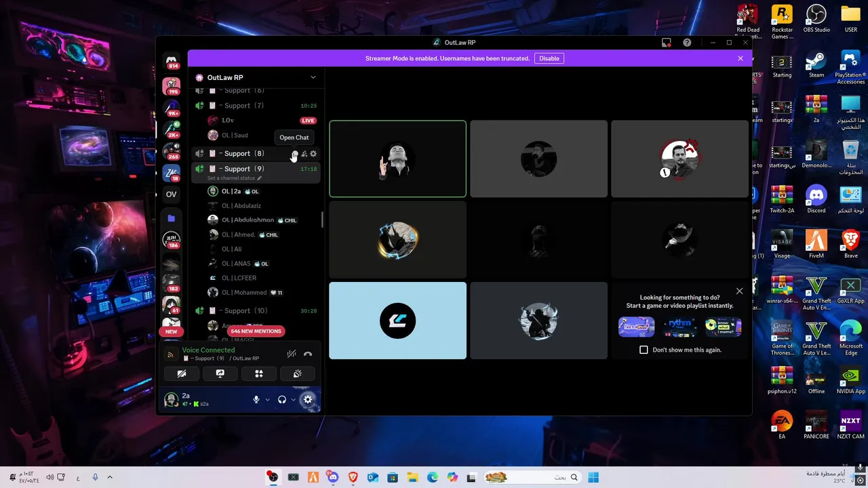The image size is (868, 488).
Task: Dismiss the Streamer Mode banner
Action: (x=741, y=58)
